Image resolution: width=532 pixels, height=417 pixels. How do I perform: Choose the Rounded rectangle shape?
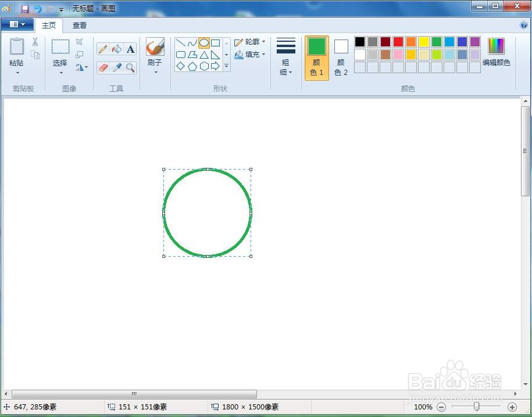point(180,55)
